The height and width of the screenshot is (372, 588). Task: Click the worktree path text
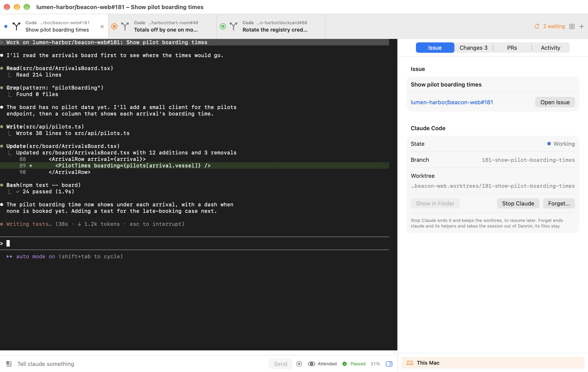[x=493, y=186]
